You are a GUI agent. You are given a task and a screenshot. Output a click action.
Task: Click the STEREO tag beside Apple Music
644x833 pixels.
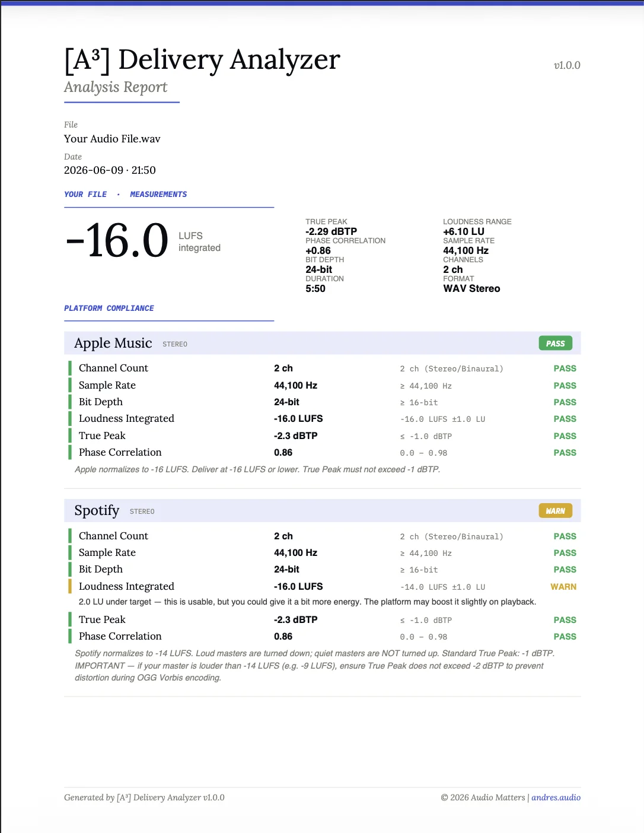coord(175,344)
